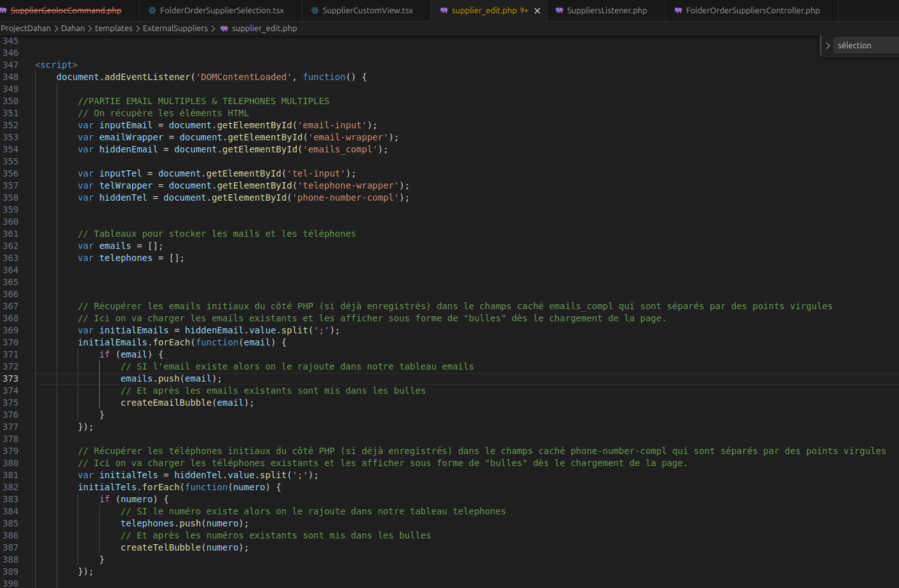Click PHP elephant icon on SuppliersListener.php tab

coord(559,11)
